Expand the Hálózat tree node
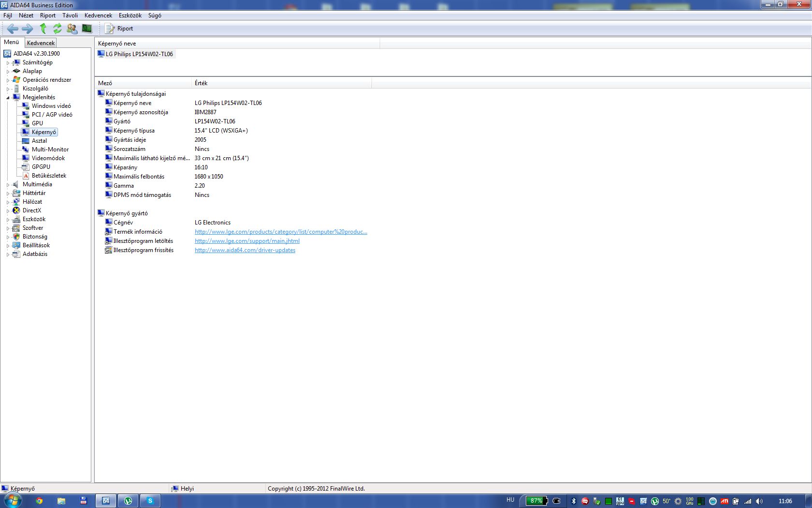This screenshot has height=508, width=812. pyautogui.click(x=8, y=202)
